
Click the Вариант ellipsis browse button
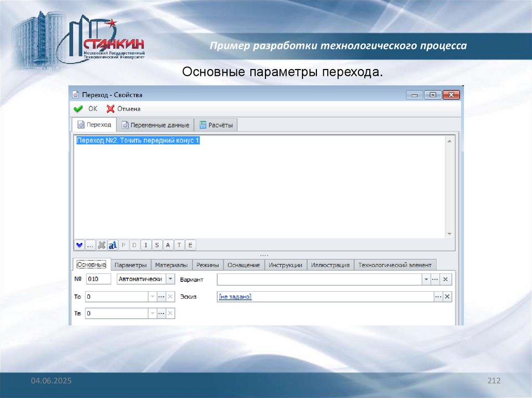pyautogui.click(x=435, y=279)
